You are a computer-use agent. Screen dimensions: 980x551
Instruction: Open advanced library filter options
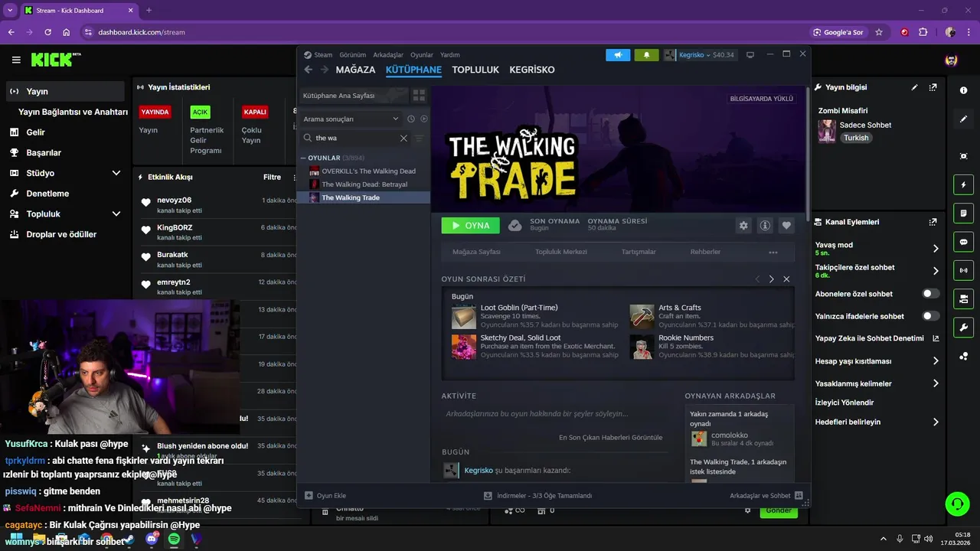[419, 139]
